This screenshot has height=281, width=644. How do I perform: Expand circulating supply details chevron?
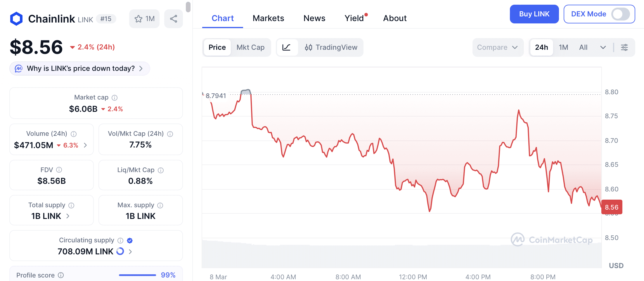pos(130,251)
